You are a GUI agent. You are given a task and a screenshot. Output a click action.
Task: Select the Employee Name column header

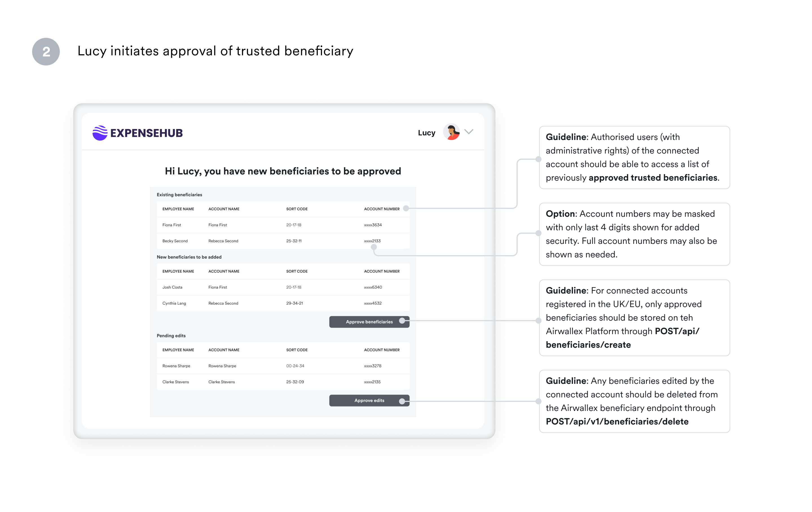tap(178, 209)
